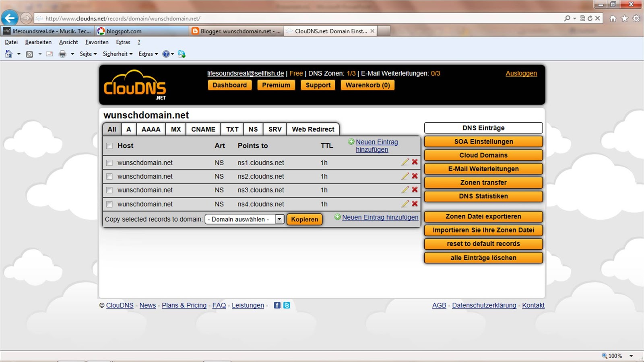The height and width of the screenshot is (362, 644).
Task: Stop loading with the address bar X
Action: [598, 18]
